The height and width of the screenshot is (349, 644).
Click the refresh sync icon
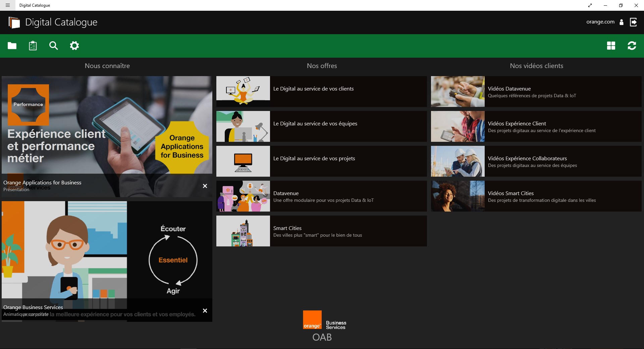click(x=632, y=46)
